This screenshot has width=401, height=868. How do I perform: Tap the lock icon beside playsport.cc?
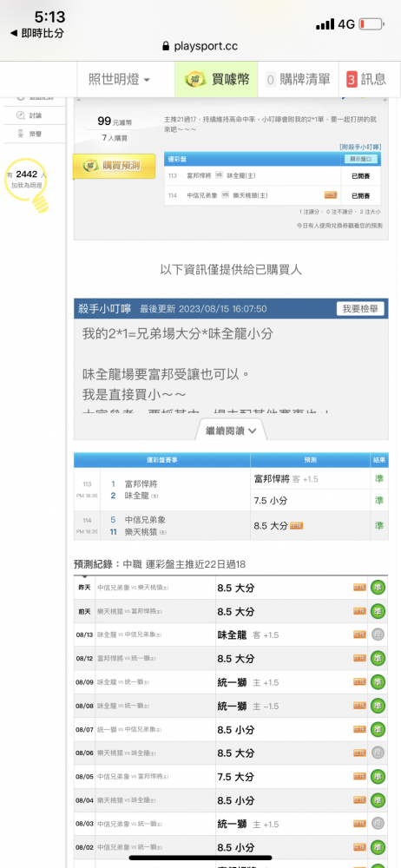tap(165, 47)
